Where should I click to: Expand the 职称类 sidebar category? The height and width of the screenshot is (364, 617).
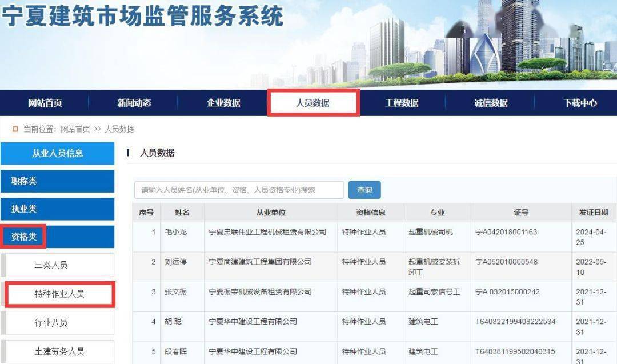tap(57, 181)
